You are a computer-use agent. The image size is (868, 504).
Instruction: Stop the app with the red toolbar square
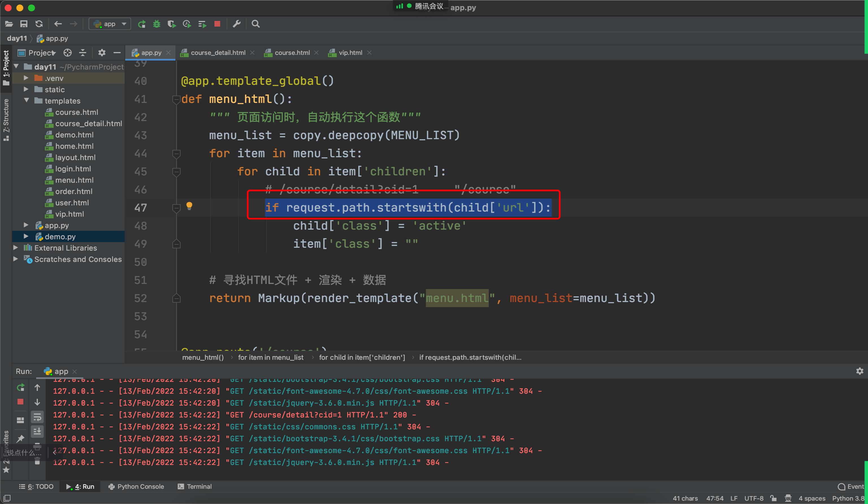[217, 24]
